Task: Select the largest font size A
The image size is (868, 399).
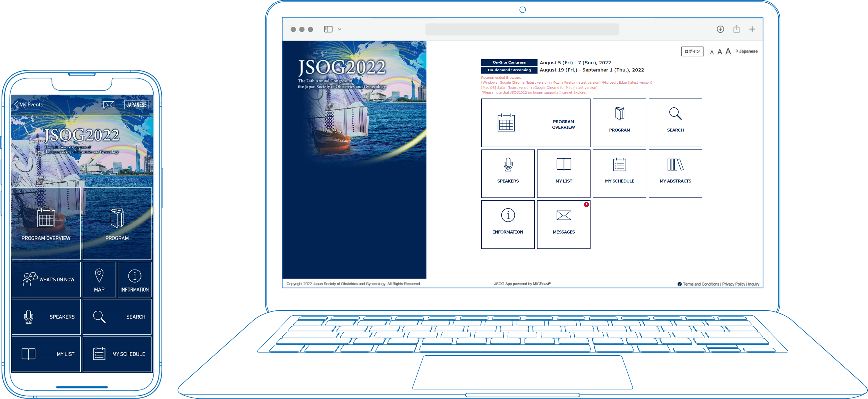Action: coord(728,51)
